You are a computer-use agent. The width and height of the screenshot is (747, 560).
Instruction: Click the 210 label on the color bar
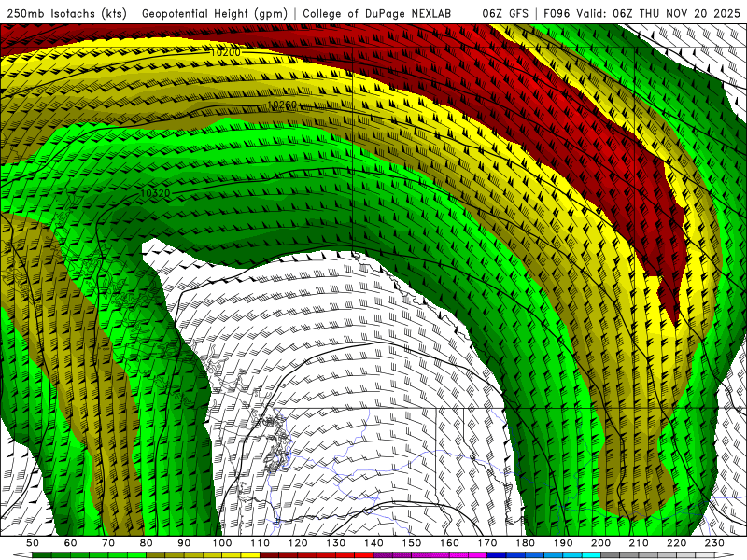pyautogui.click(x=639, y=543)
